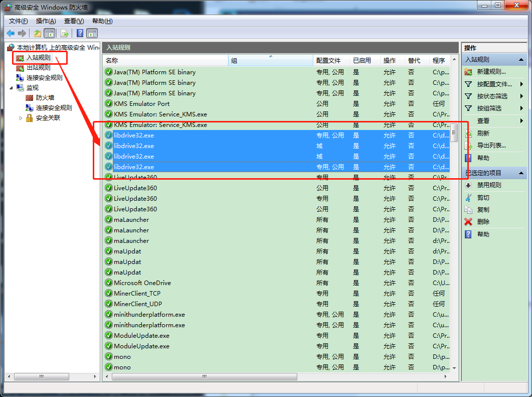Click the 刷新 action link

[x=483, y=134]
